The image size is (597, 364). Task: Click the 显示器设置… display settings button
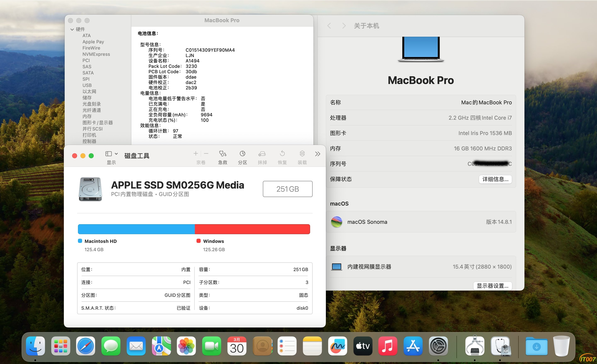pos(492,286)
